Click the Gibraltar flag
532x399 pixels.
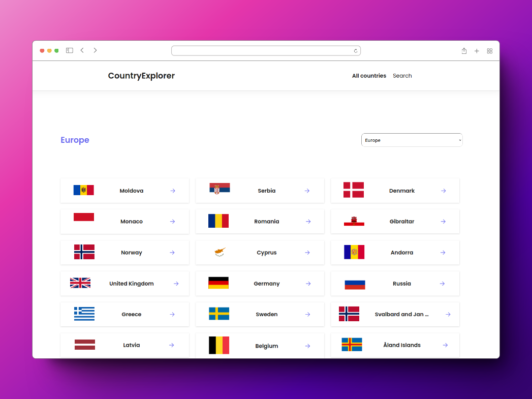pyautogui.click(x=354, y=221)
